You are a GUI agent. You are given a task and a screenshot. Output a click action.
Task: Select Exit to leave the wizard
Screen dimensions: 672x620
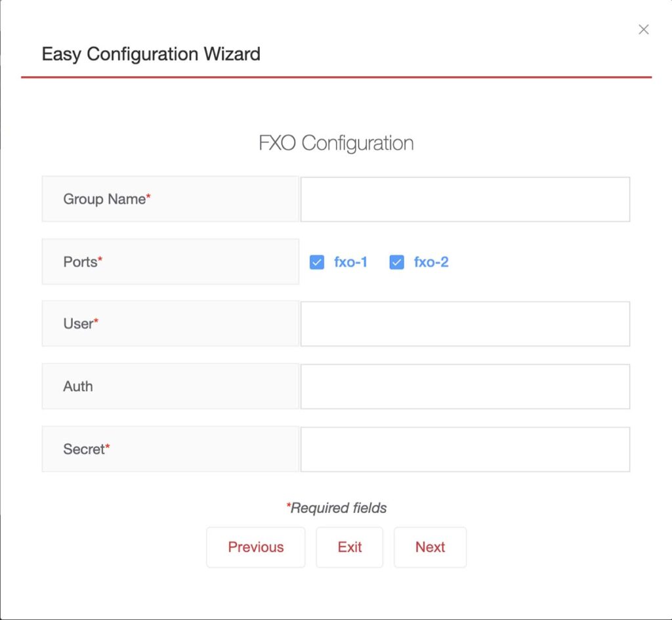[x=349, y=547]
